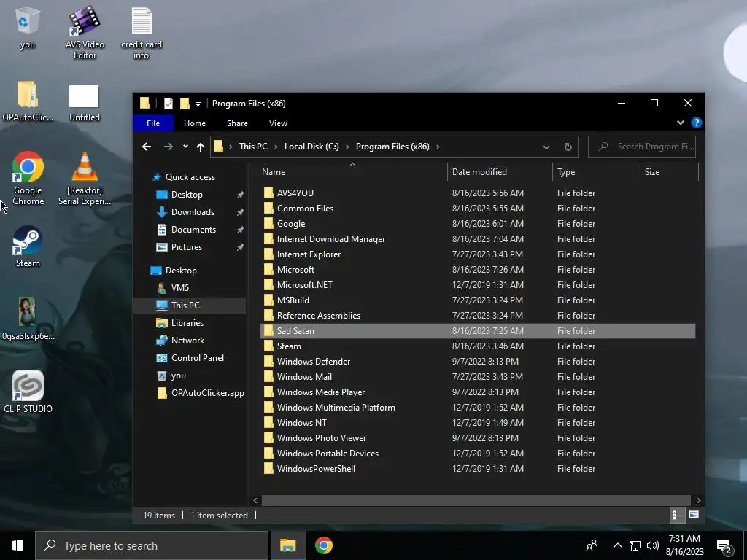The width and height of the screenshot is (747, 560).
Task: Open recent locations dropdown arrow
Action: click(185, 147)
